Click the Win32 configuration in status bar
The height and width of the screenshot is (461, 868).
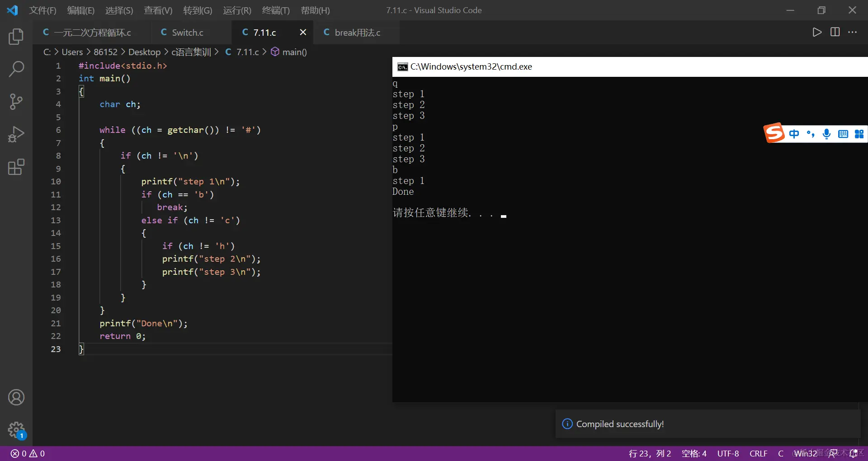tap(806, 453)
